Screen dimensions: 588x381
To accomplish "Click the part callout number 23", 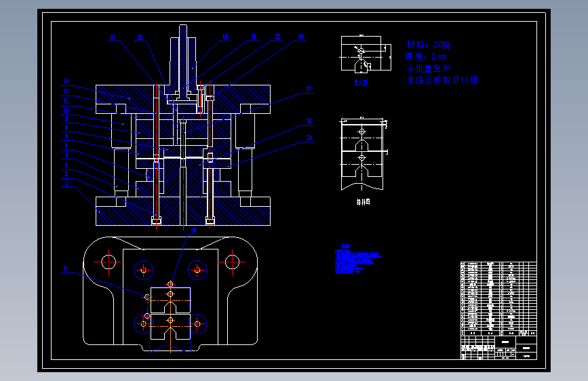I will click(x=278, y=37).
